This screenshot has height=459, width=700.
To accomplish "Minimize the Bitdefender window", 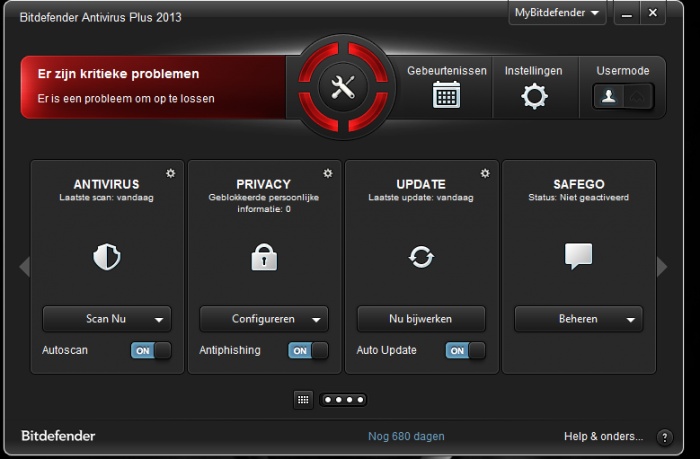I will coord(627,13).
